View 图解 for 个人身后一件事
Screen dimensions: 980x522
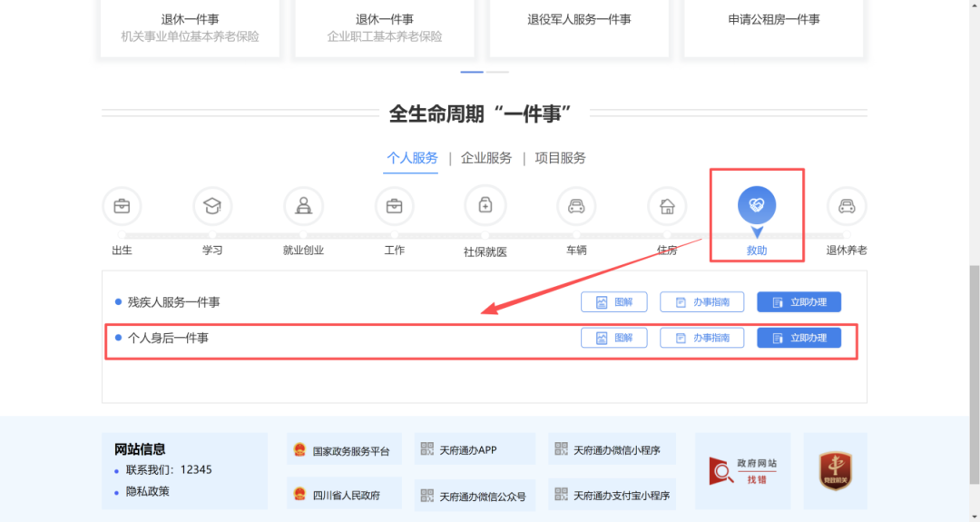click(613, 338)
